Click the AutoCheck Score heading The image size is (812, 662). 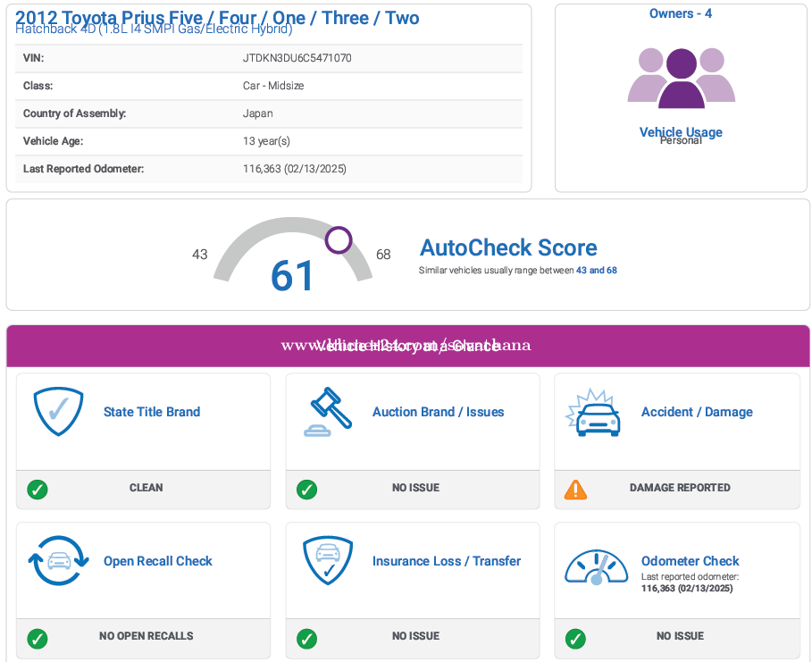508,247
